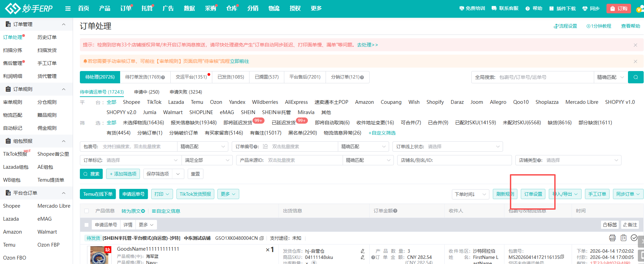Filter by the Shopee platform
This screenshot has width=644, height=264.
pos(131,102)
